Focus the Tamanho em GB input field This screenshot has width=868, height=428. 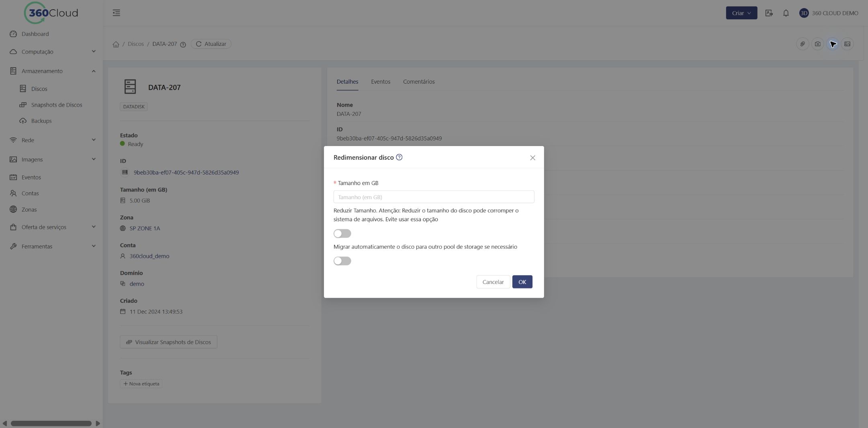point(434,197)
